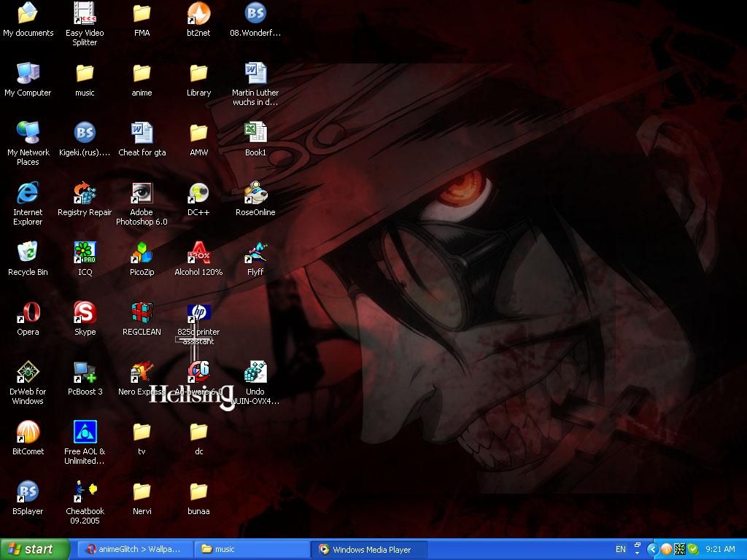Select the Free AOL & Unlimited icon
Image resolution: width=747 pixels, height=560 pixels.
pyautogui.click(x=85, y=432)
